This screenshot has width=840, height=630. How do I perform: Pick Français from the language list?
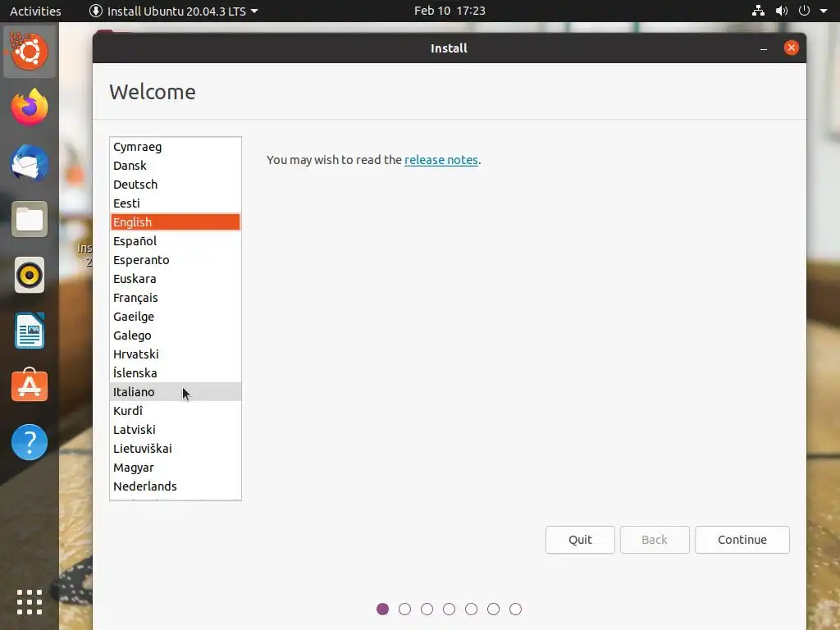176,297
